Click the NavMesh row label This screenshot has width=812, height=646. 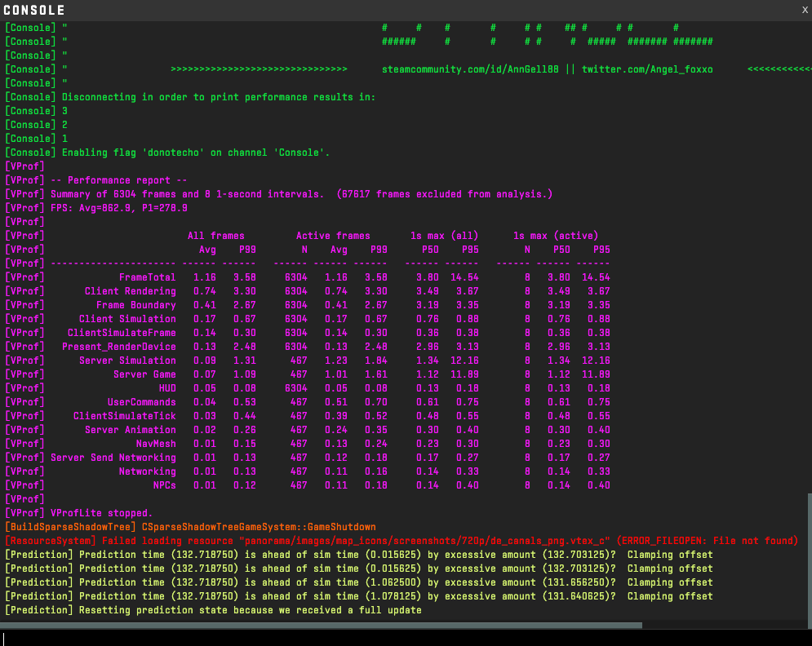coord(156,444)
